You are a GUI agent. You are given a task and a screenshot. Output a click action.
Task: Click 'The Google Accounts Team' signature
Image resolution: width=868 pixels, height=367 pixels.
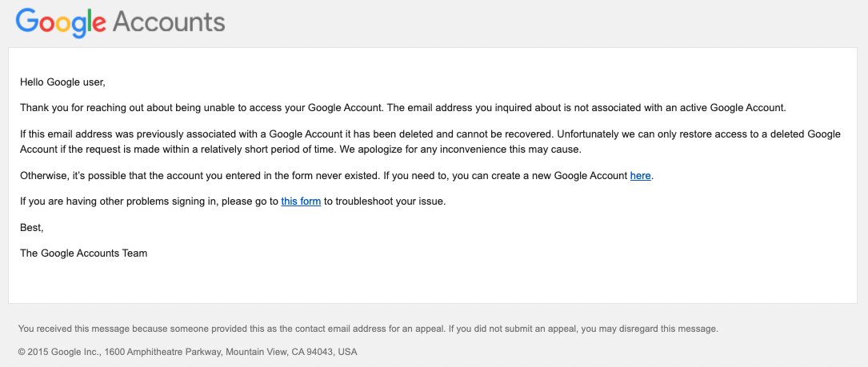point(83,253)
